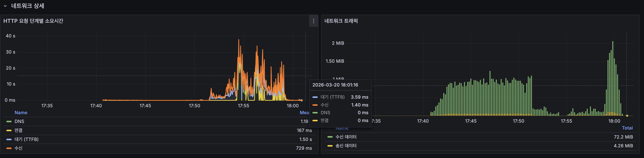644x158 pixels.
Task: Click the green 수신 데이터 legend color icon
Action: (x=330, y=137)
